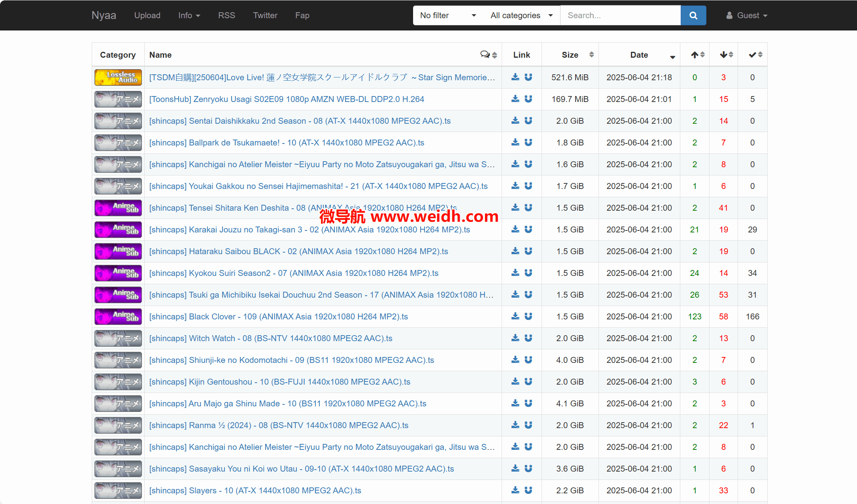Screen dimensions: 857x504
Task: Click Lossless Audio category icon in first row
Action: [118, 77]
